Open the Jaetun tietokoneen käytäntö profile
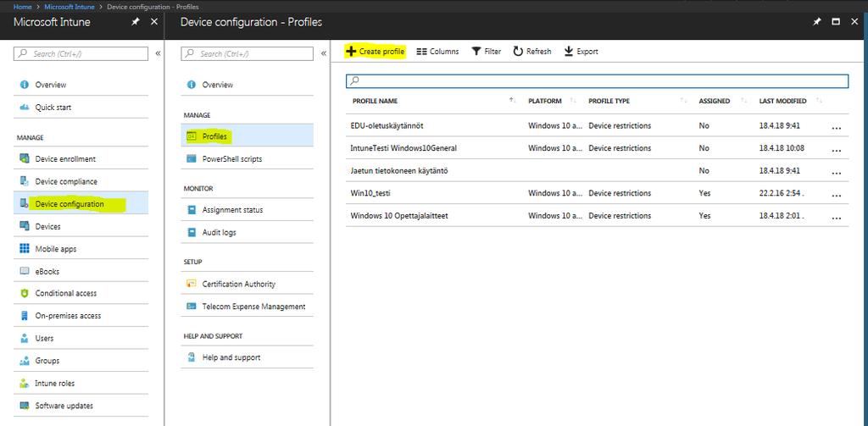The height and width of the screenshot is (426, 868). (399, 170)
